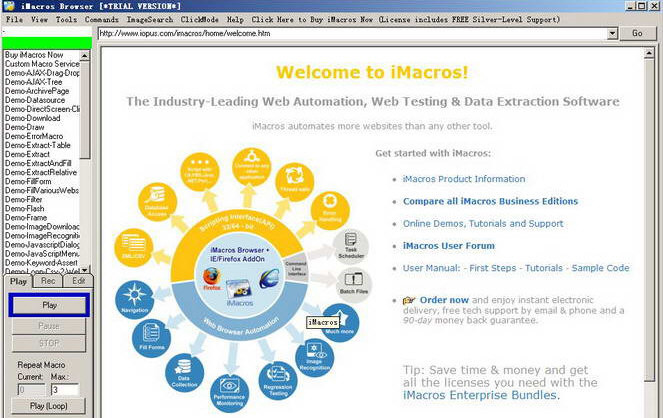This screenshot has width=663, height=418.
Task: Click the Thread safe circle icon
Action: coord(294,181)
